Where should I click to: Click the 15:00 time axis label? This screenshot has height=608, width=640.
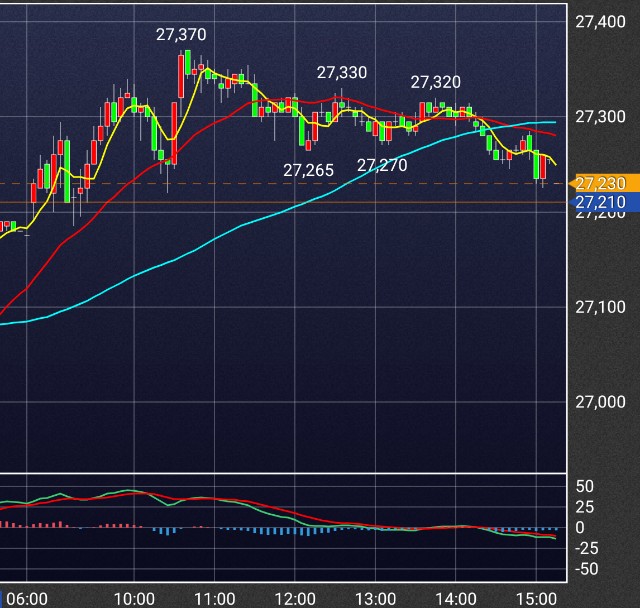[536, 599]
